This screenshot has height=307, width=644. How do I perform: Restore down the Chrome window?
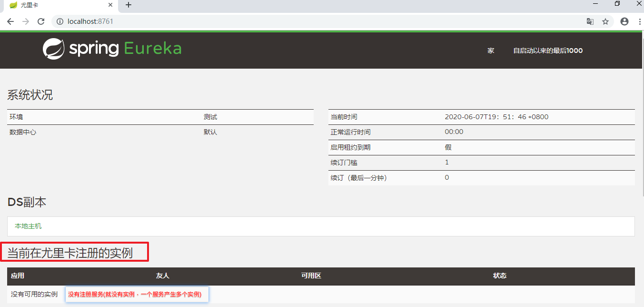point(617,4)
